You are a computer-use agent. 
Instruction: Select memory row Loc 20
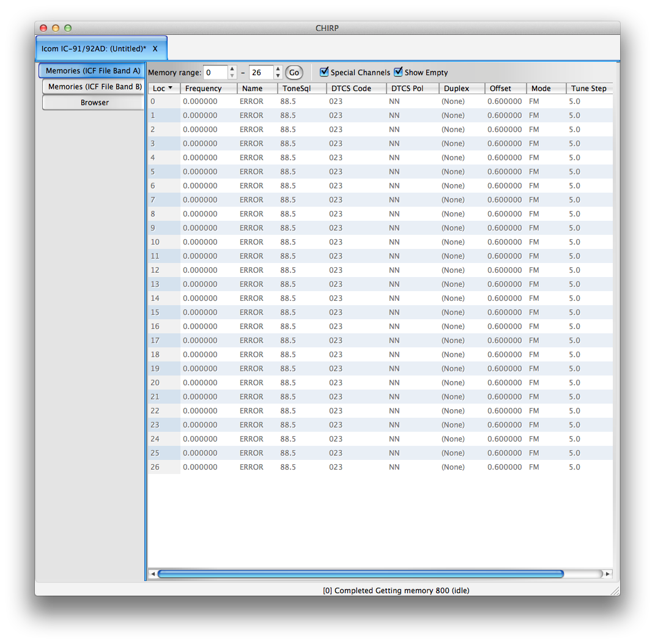[380, 383]
